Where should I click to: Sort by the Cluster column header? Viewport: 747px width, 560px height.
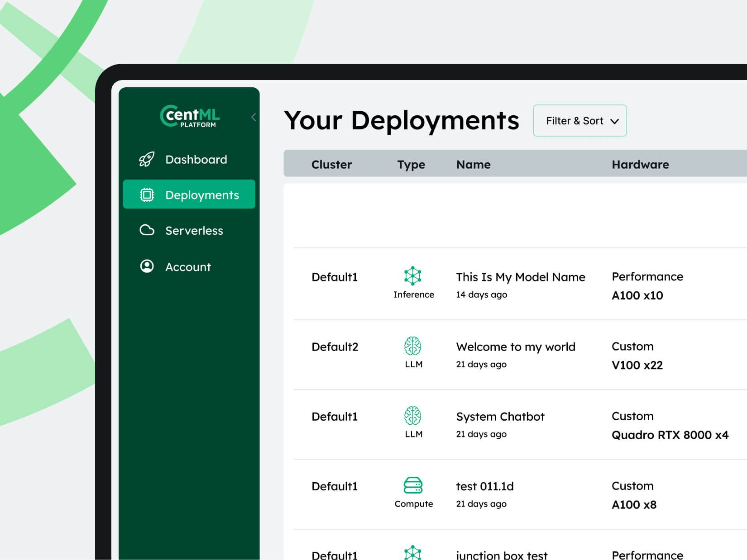[331, 164]
